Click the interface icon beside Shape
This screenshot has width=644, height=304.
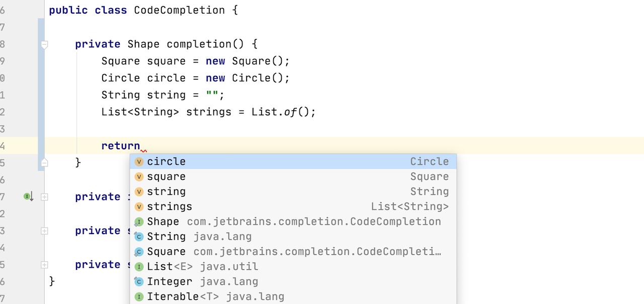(139, 222)
